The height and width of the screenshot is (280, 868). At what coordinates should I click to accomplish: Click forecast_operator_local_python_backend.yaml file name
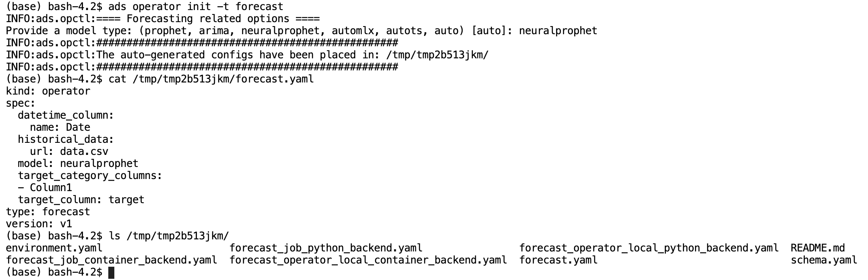click(649, 248)
